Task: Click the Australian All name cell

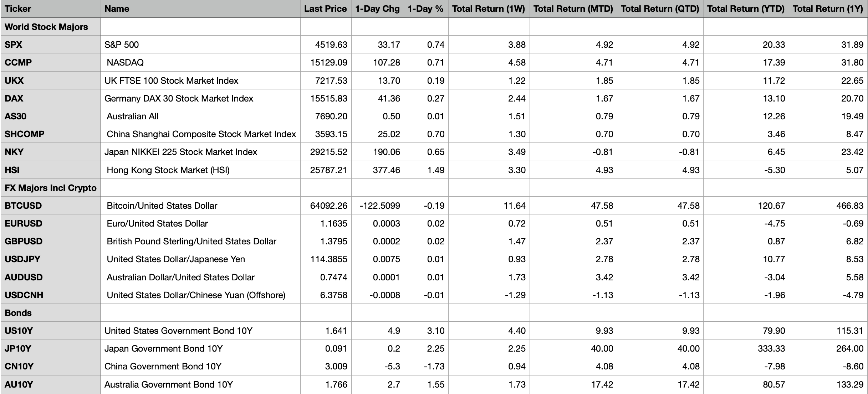Action: [x=200, y=116]
